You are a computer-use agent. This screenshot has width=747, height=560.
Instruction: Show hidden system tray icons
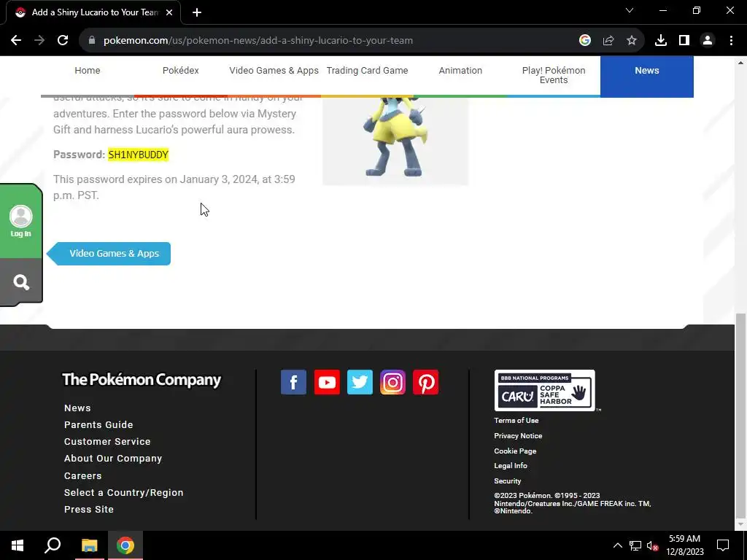[617, 545]
